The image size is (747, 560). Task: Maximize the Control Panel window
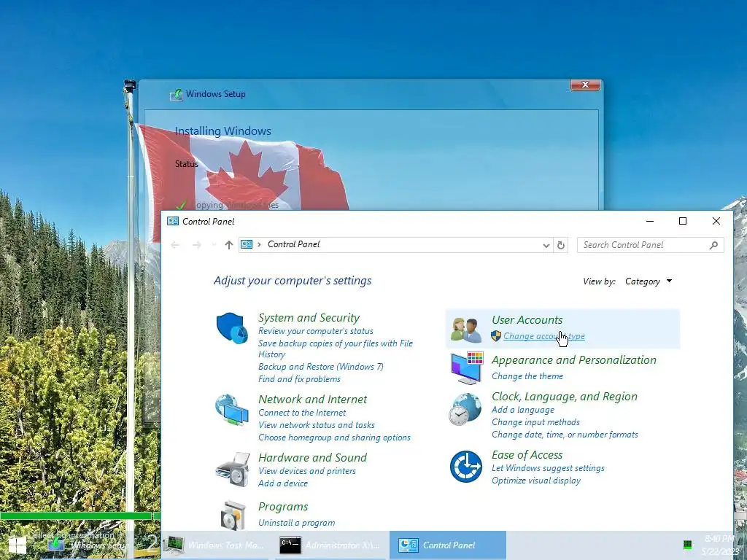tap(683, 221)
